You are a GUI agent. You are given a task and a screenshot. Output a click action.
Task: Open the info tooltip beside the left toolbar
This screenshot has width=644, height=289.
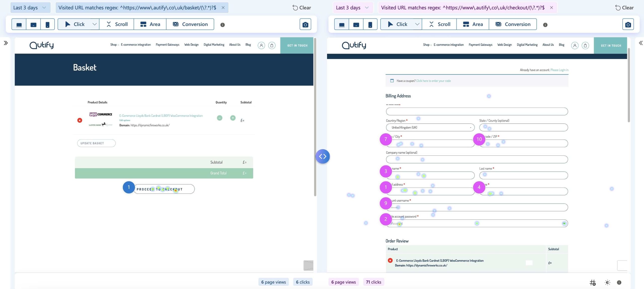[222, 24]
